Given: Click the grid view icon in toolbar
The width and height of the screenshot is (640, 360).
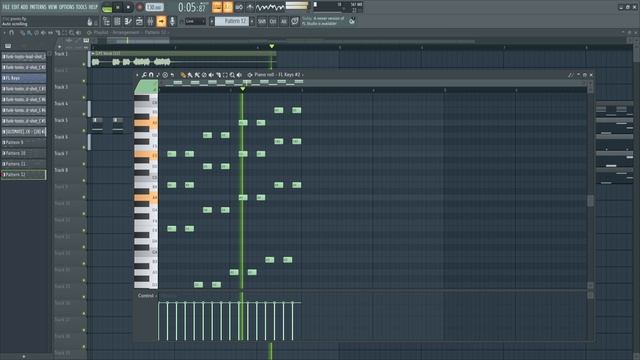Looking at the screenshot, I should (x=117, y=21).
